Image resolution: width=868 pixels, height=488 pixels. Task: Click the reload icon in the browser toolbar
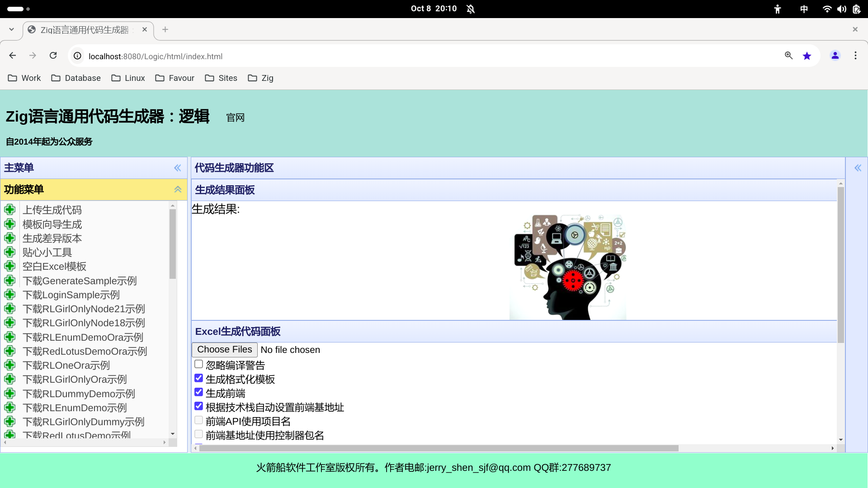(53, 55)
